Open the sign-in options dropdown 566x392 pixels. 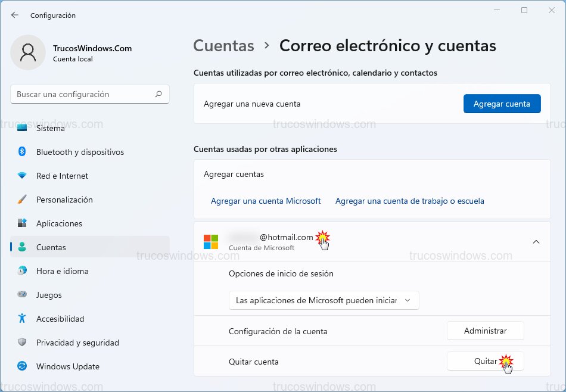coord(324,300)
